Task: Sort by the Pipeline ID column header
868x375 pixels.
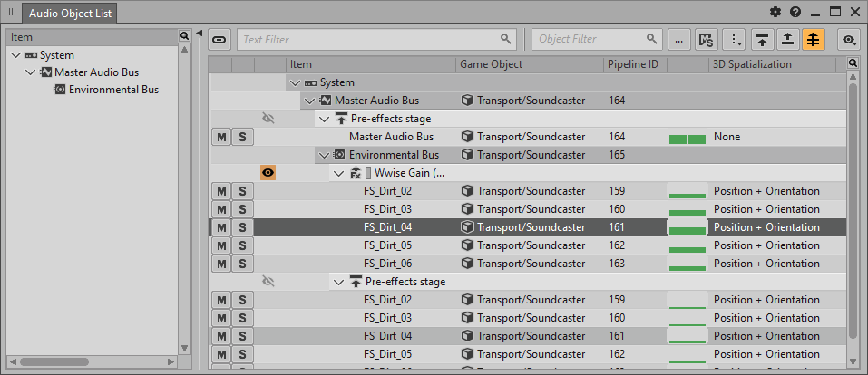Action: click(x=633, y=64)
